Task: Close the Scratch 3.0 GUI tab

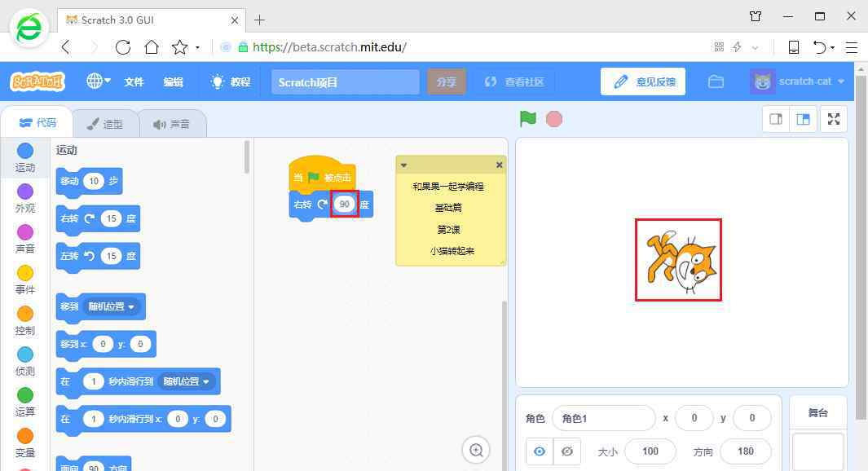Action: point(235,20)
